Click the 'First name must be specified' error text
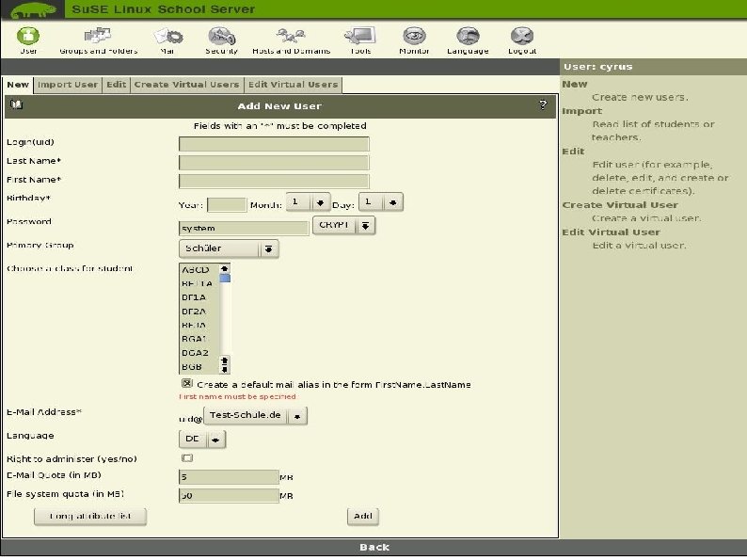 237,396
